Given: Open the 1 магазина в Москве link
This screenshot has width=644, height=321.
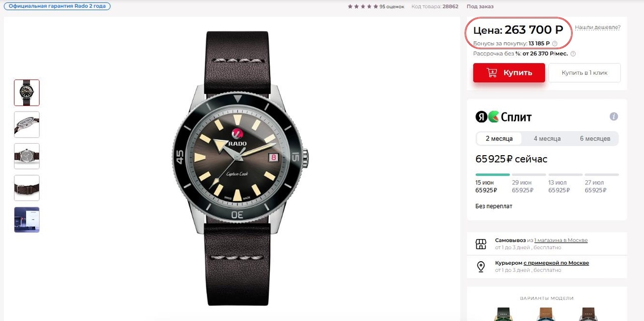Looking at the screenshot, I should pyautogui.click(x=560, y=240).
